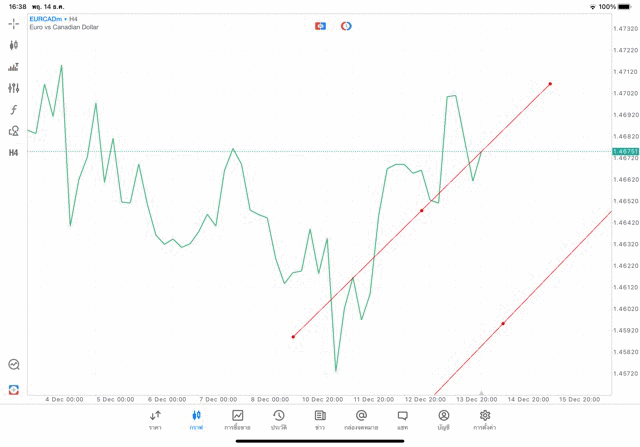Open the ประวัติ (History) tab
The image size is (640, 447).
(x=278, y=419)
